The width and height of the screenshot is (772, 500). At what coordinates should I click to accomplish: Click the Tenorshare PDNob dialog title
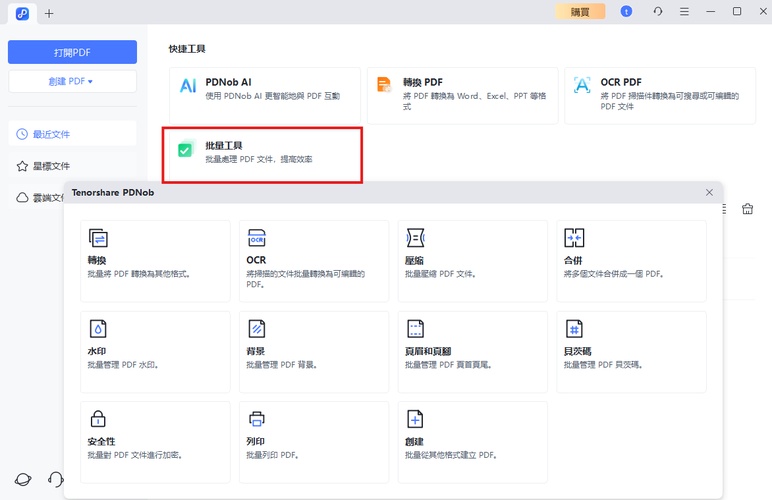tap(113, 192)
